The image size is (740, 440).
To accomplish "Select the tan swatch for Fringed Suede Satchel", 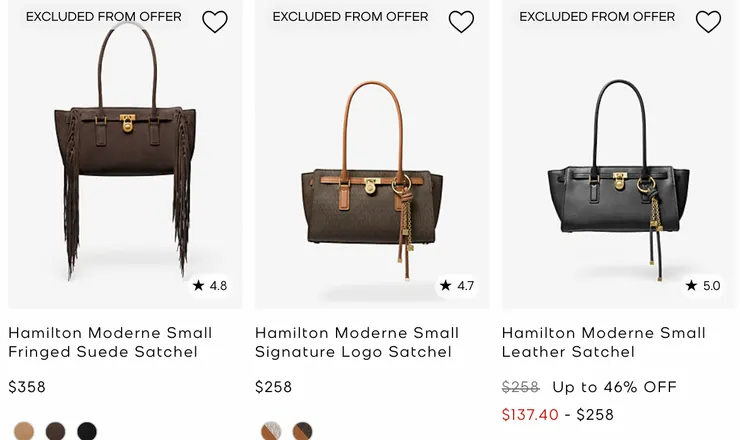I will pyautogui.click(x=24, y=431).
